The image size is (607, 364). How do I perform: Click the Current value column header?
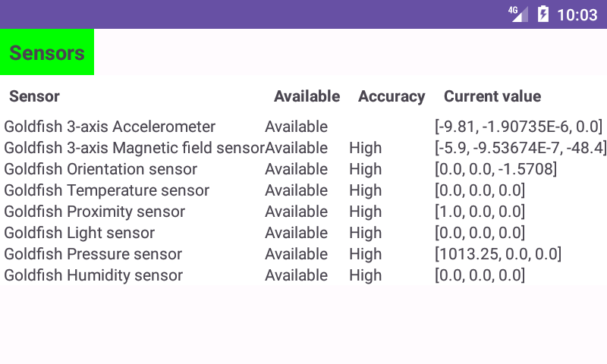pyautogui.click(x=492, y=96)
